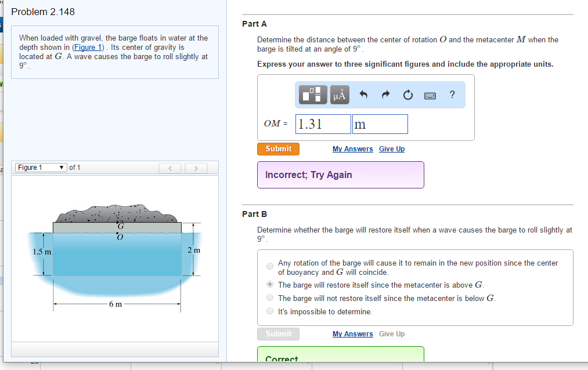Image resolution: width=588 pixels, height=370 pixels.
Task: Give up on Part A
Action: pyautogui.click(x=392, y=149)
